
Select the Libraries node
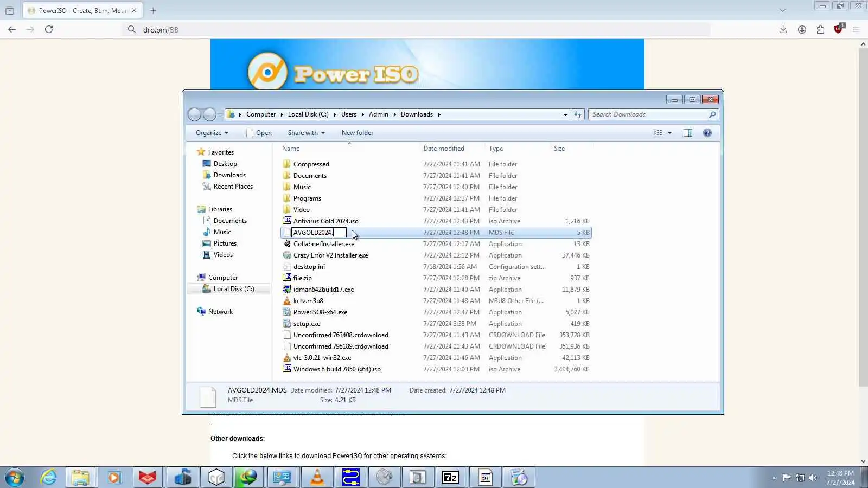tap(220, 209)
